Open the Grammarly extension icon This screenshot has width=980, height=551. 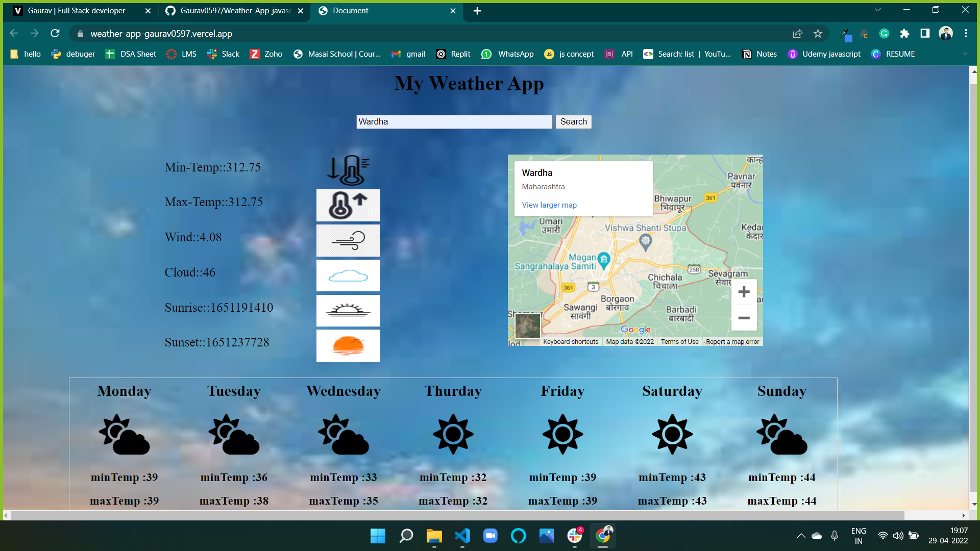click(x=884, y=34)
